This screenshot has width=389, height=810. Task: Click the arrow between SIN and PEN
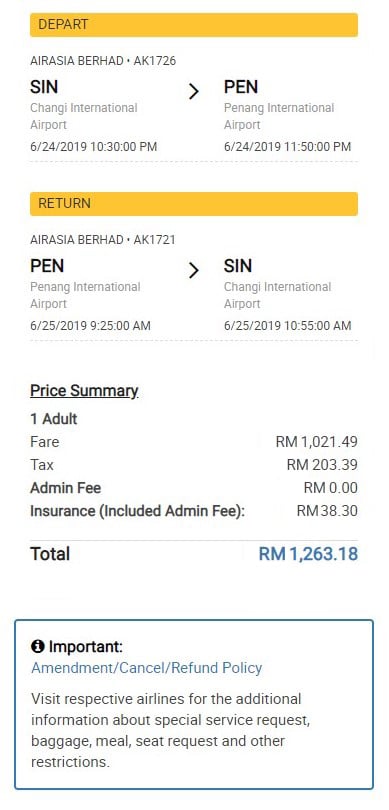194,91
